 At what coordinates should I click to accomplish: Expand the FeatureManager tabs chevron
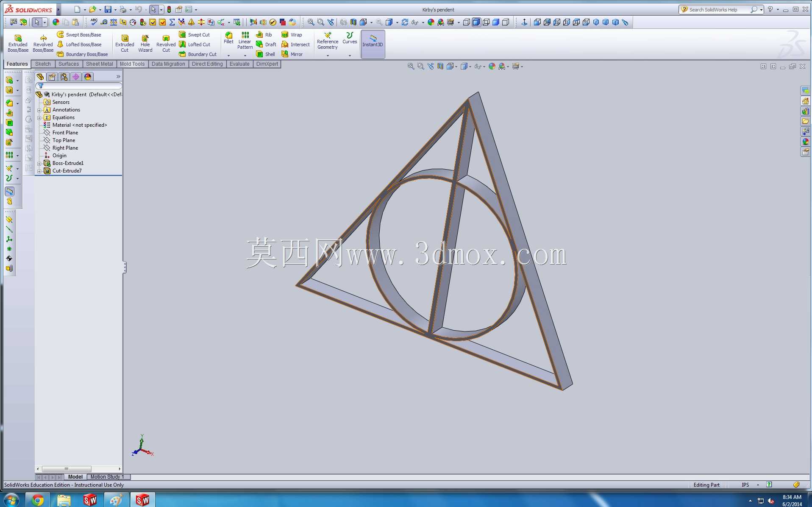coord(118,77)
